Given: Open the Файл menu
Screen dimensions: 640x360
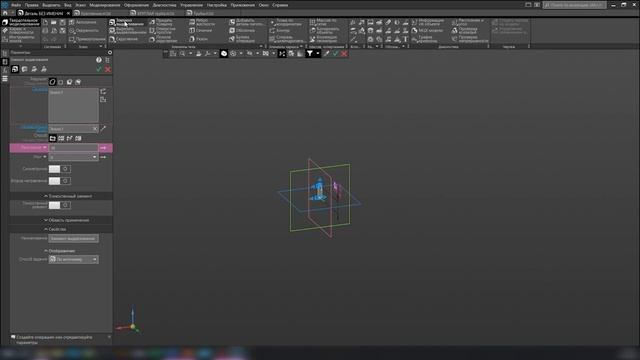Looking at the screenshot, I should click(x=16, y=5).
